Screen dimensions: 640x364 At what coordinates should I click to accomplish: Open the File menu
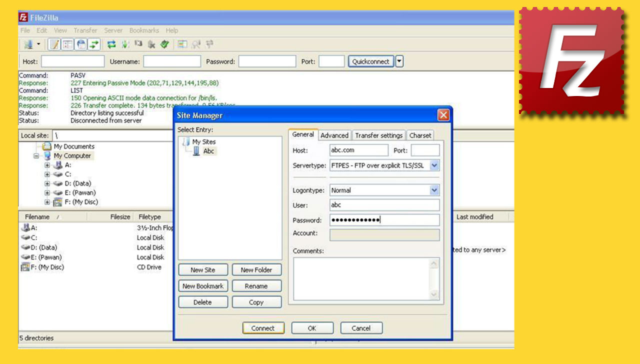click(x=25, y=30)
